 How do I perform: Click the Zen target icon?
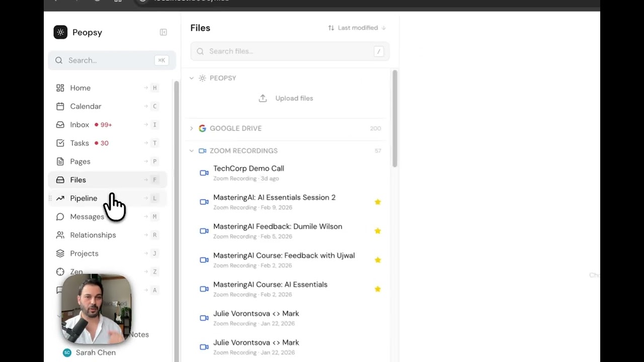tap(60, 272)
